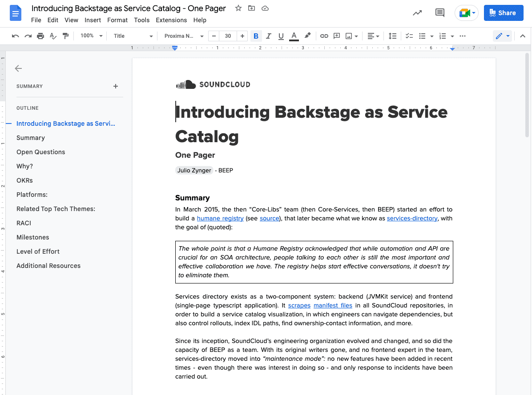The width and height of the screenshot is (532, 395).
Task: Open the Proxima Nova font dropdown
Action: (x=184, y=36)
